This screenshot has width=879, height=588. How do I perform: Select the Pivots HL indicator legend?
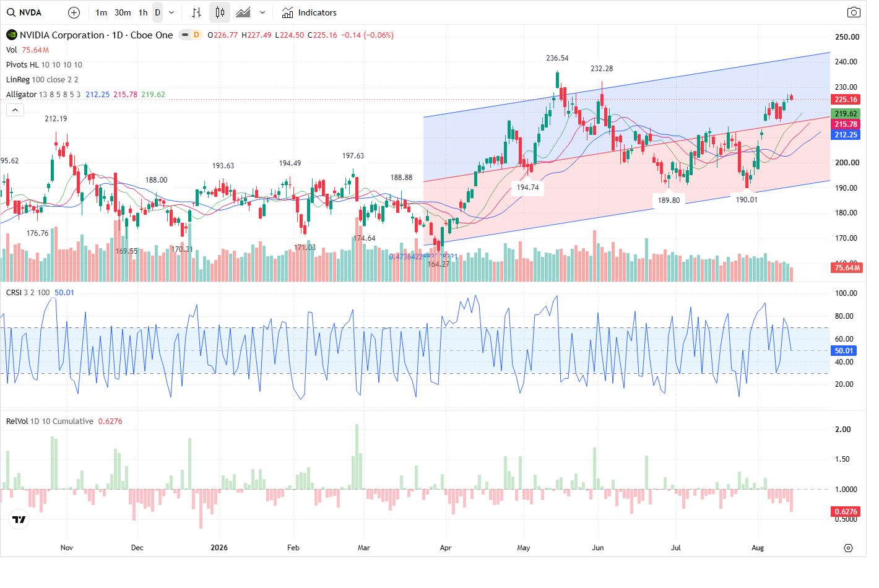coord(22,65)
